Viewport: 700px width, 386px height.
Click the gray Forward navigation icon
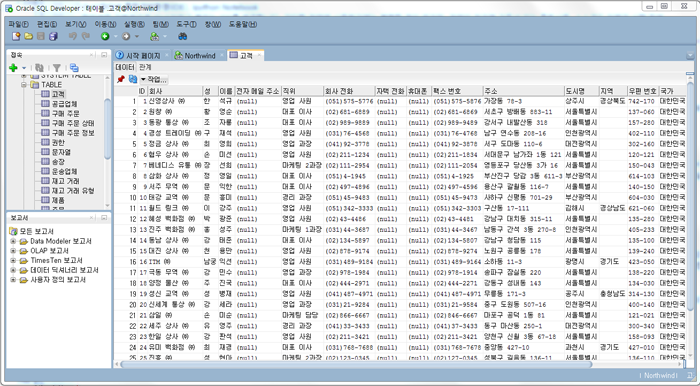point(126,37)
